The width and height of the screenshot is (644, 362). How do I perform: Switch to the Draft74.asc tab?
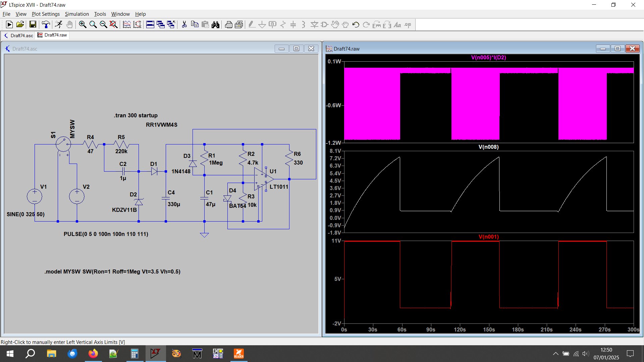point(19,35)
